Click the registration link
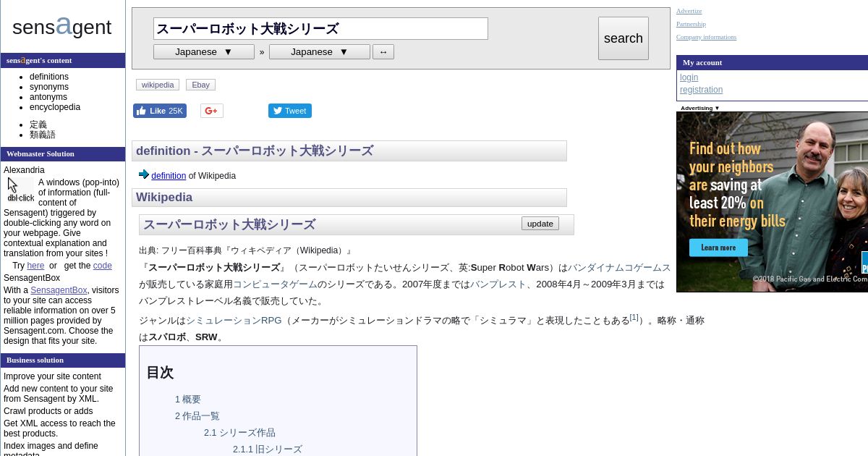 [701, 90]
